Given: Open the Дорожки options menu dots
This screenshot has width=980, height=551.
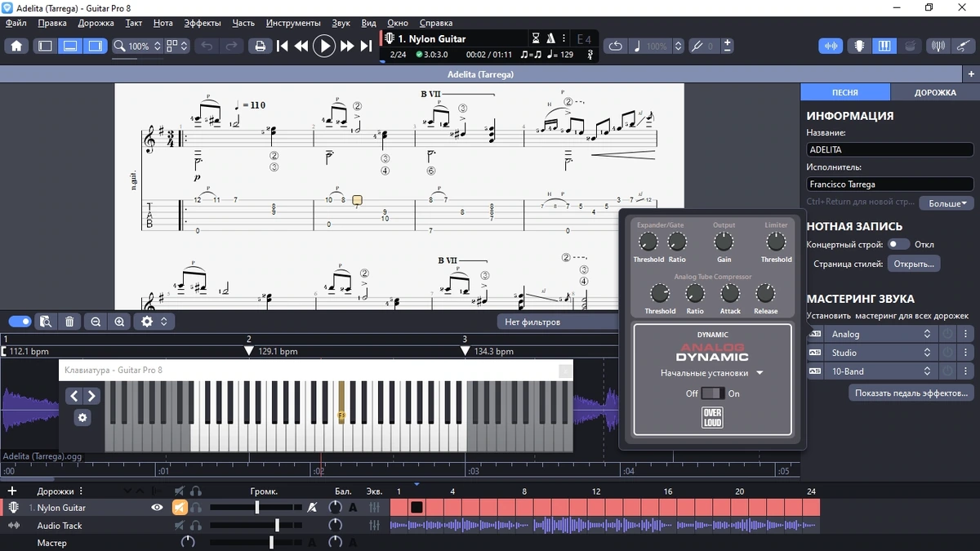Looking at the screenshot, I should 81,491.
